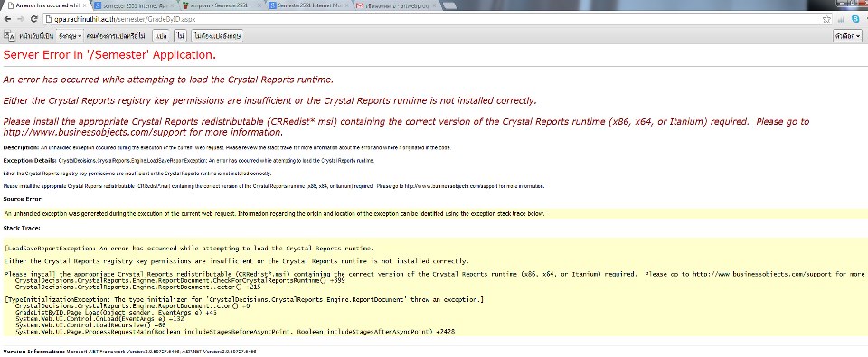This screenshot has width=868, height=357.
Task: Open the source language dropdown in translate bar
Action: click(70, 36)
